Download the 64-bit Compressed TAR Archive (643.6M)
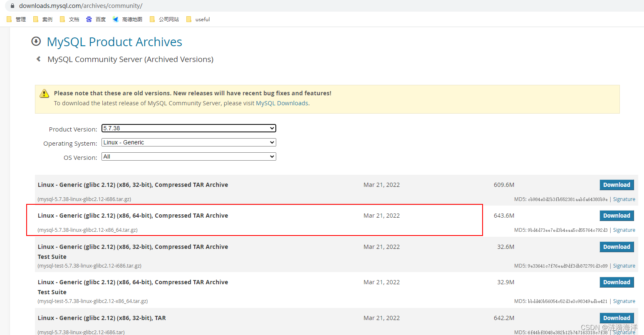The height and width of the screenshot is (335, 644). coord(617,216)
